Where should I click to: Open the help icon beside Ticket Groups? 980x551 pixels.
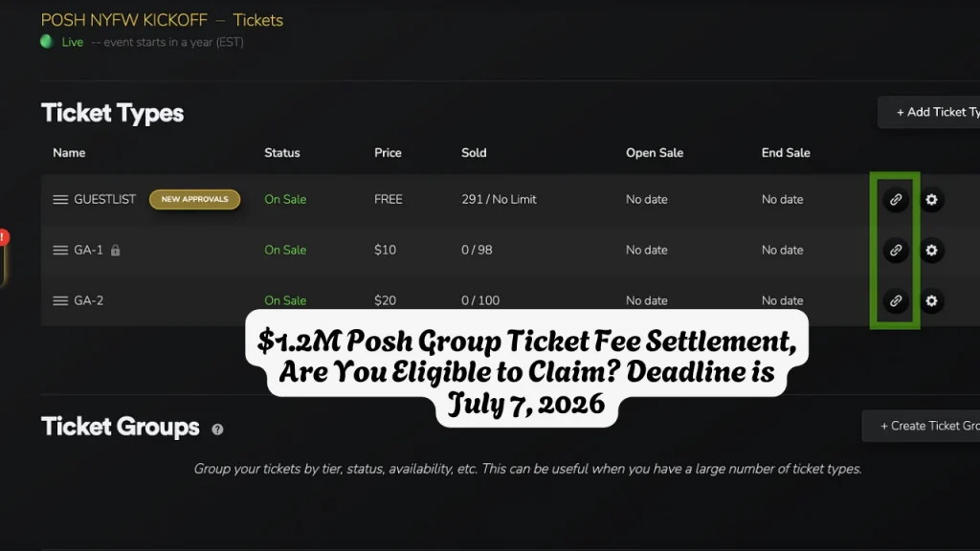click(217, 430)
